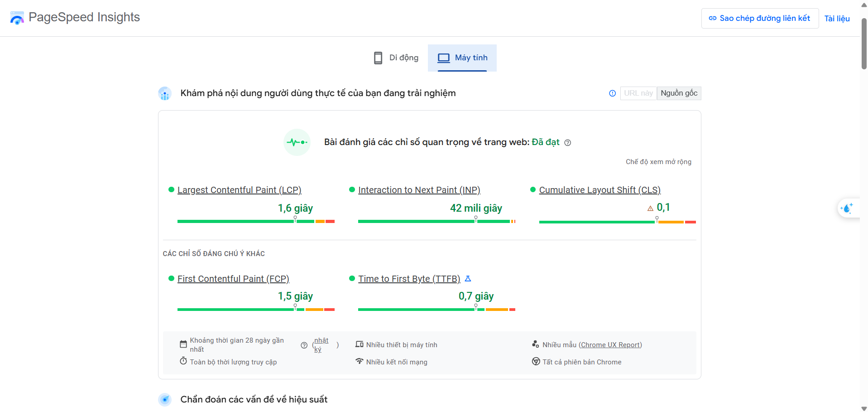This screenshot has height=412, width=868.
Task: Click the question mark icon near "nhật ký"
Action: [x=304, y=345]
